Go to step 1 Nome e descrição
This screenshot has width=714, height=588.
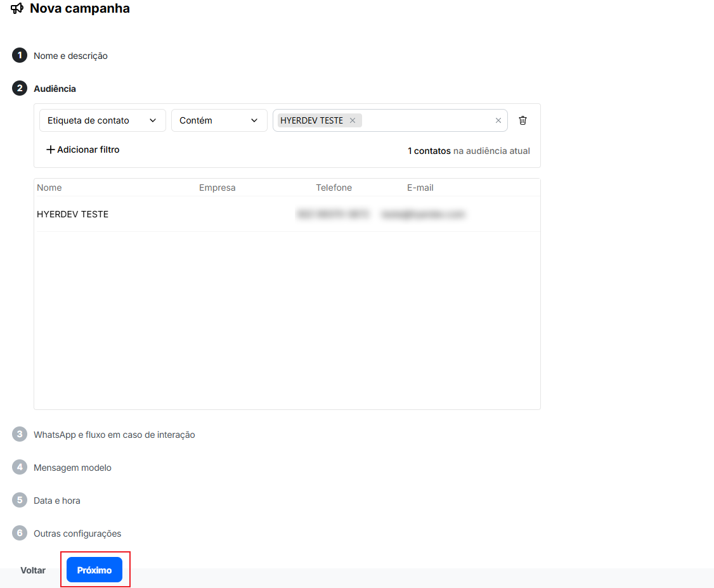point(70,56)
